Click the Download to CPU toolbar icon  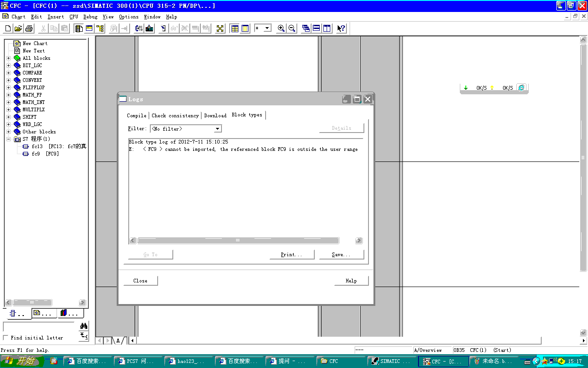(149, 29)
